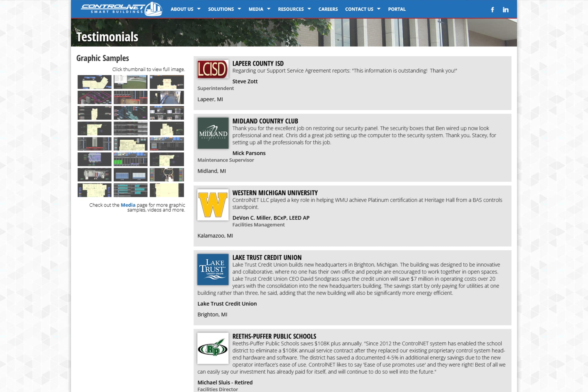The width and height of the screenshot is (588, 392).
Task: Expand the Contact Us dropdown arrow
Action: (379, 9)
